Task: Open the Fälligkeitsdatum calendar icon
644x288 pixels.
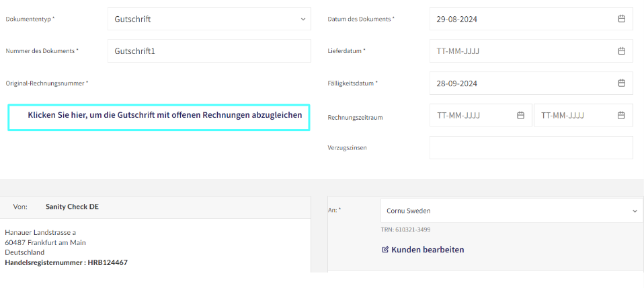Action: tap(621, 83)
